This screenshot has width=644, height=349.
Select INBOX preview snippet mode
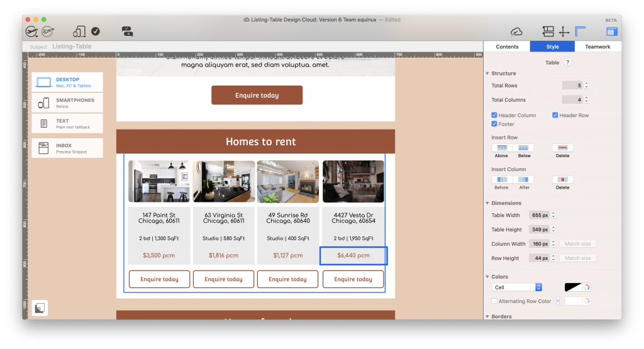pos(67,148)
